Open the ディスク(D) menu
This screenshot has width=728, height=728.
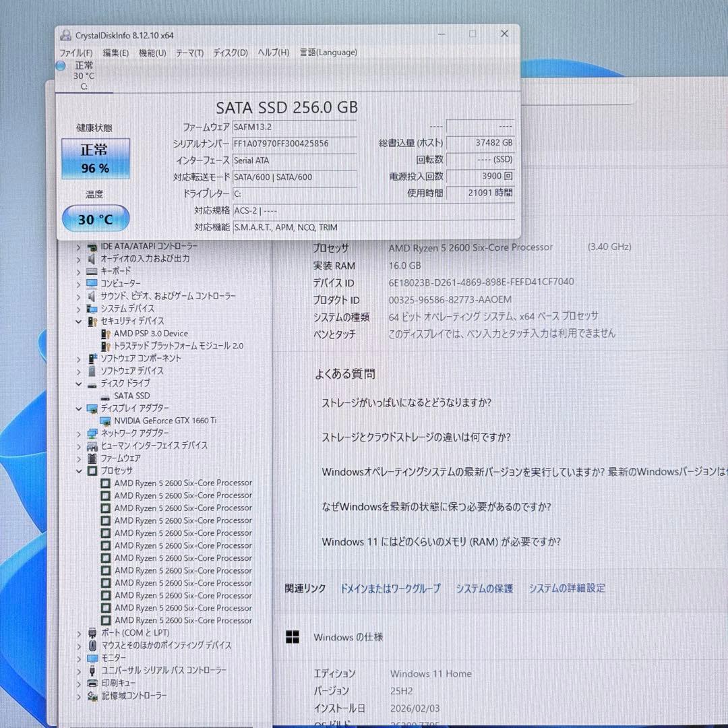229,52
